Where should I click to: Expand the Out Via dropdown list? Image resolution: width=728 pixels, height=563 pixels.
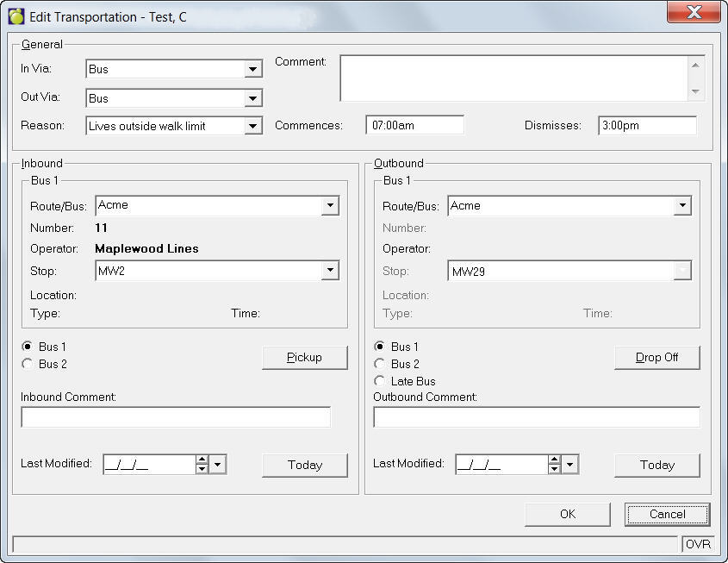coord(252,98)
